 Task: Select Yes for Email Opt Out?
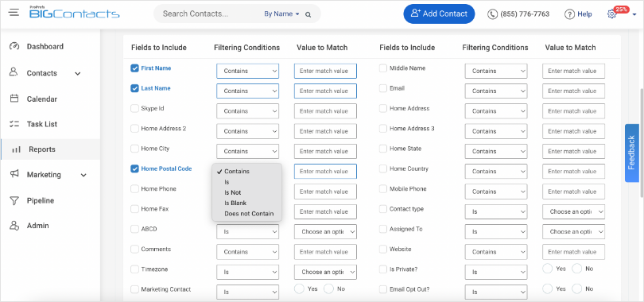point(548,288)
